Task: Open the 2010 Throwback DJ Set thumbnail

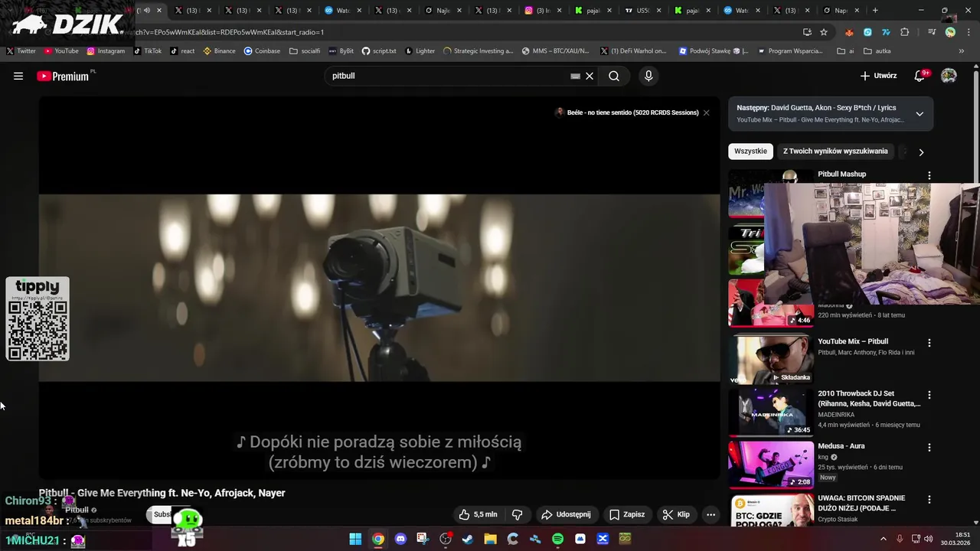Action: pos(771,412)
